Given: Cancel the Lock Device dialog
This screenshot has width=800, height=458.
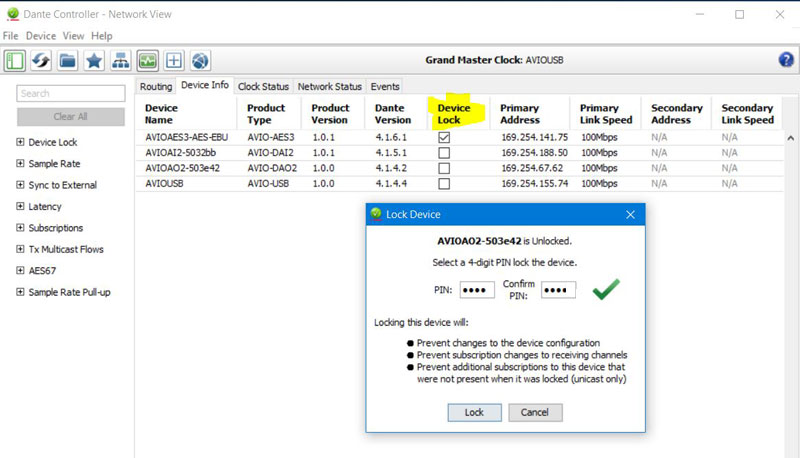Looking at the screenshot, I should pos(535,412).
